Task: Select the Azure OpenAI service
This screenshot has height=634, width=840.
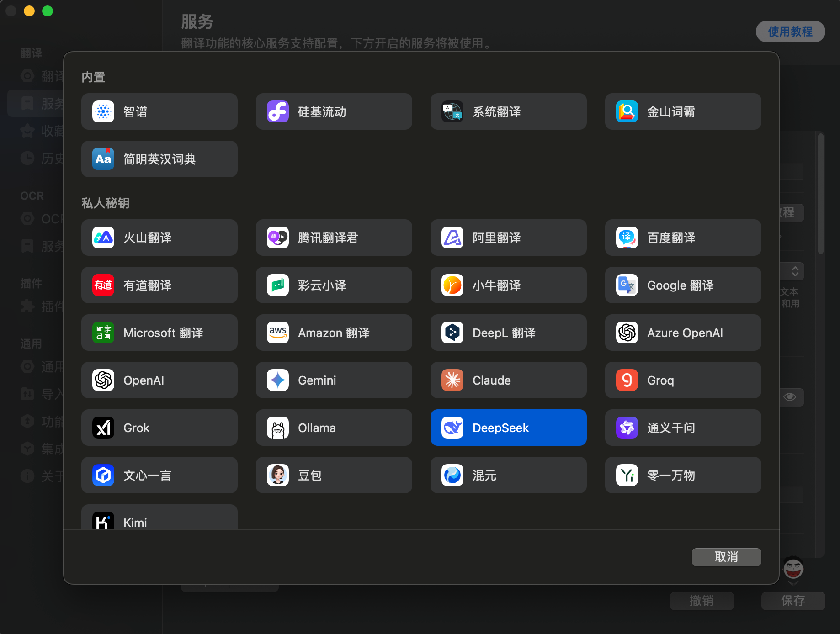Action: point(682,333)
